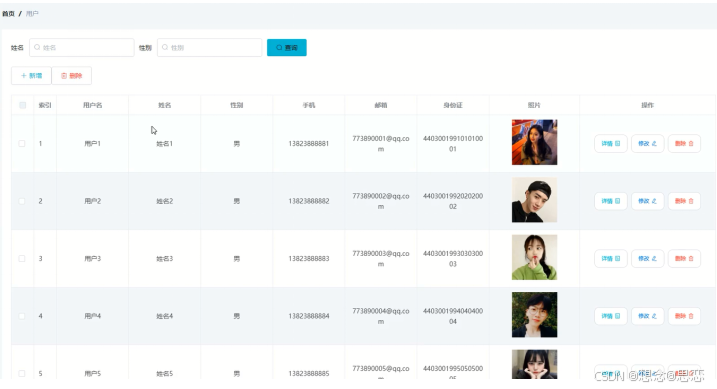Click 删除 delete button for 用户1
Image resolution: width=717 pixels, height=389 pixels.
(x=684, y=144)
